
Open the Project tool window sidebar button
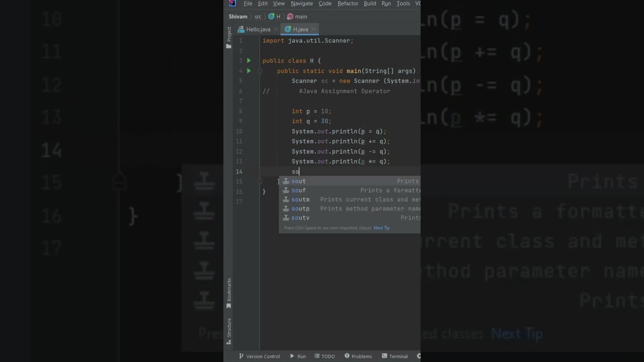229,38
